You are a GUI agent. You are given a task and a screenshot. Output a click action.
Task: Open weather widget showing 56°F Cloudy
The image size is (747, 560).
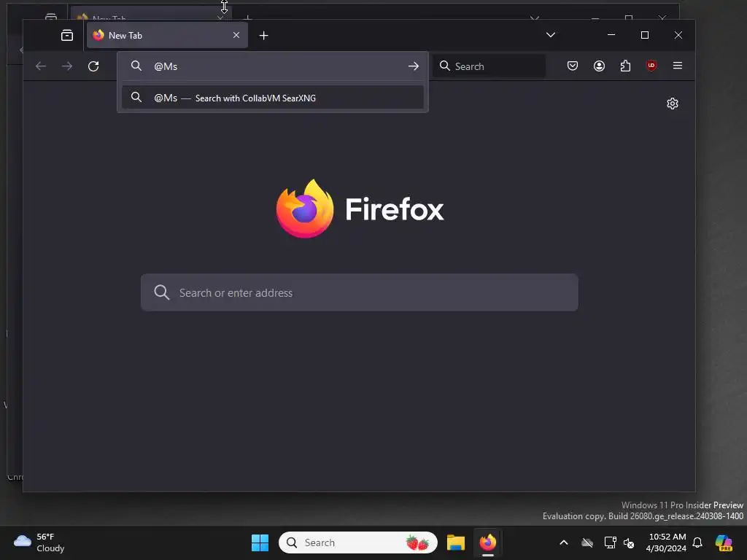[x=39, y=542]
